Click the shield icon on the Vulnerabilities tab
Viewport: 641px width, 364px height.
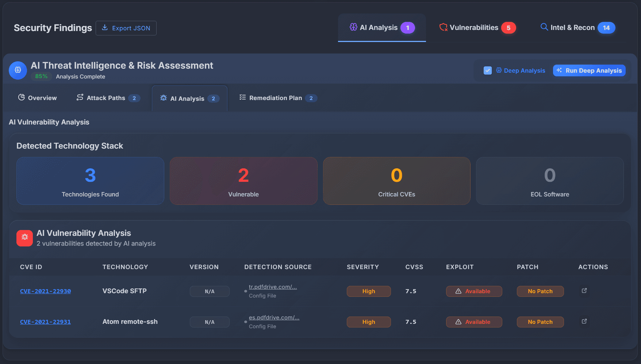[443, 27]
